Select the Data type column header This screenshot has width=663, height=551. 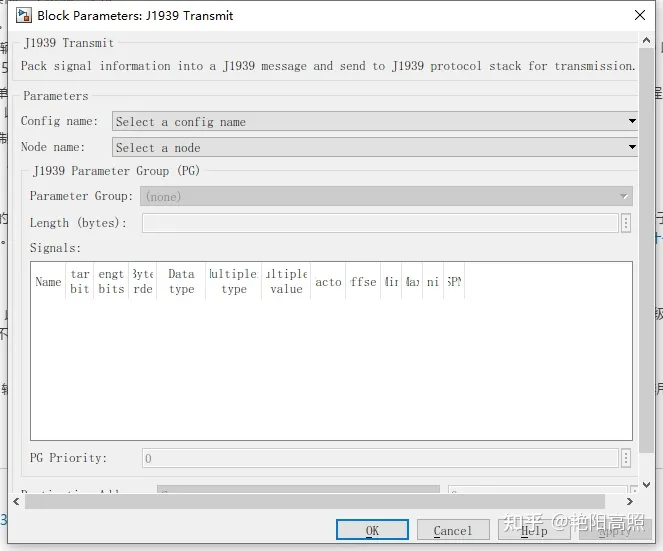[181, 282]
